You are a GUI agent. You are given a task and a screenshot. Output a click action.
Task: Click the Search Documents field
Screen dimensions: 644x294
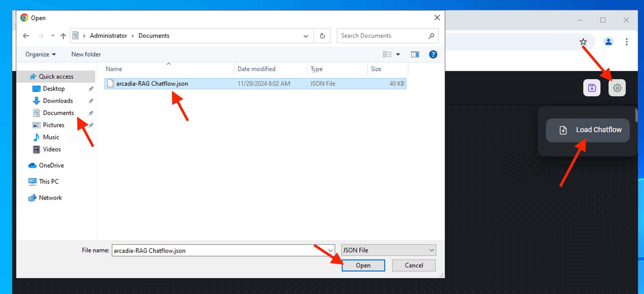383,36
